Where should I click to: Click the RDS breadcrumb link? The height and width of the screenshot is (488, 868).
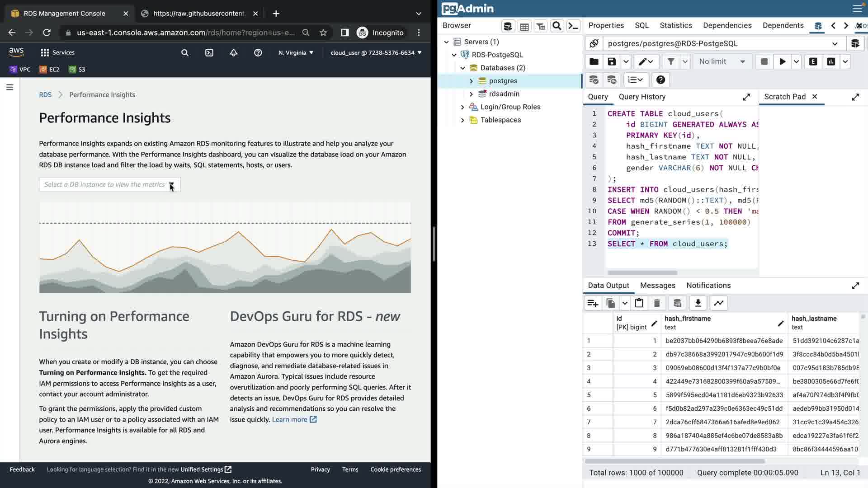click(45, 94)
